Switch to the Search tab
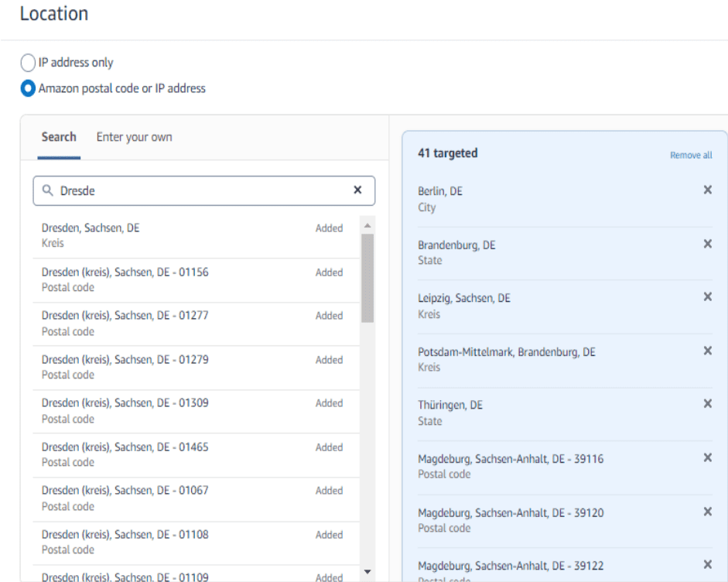Screen dimensions: 728x582 point(58,137)
